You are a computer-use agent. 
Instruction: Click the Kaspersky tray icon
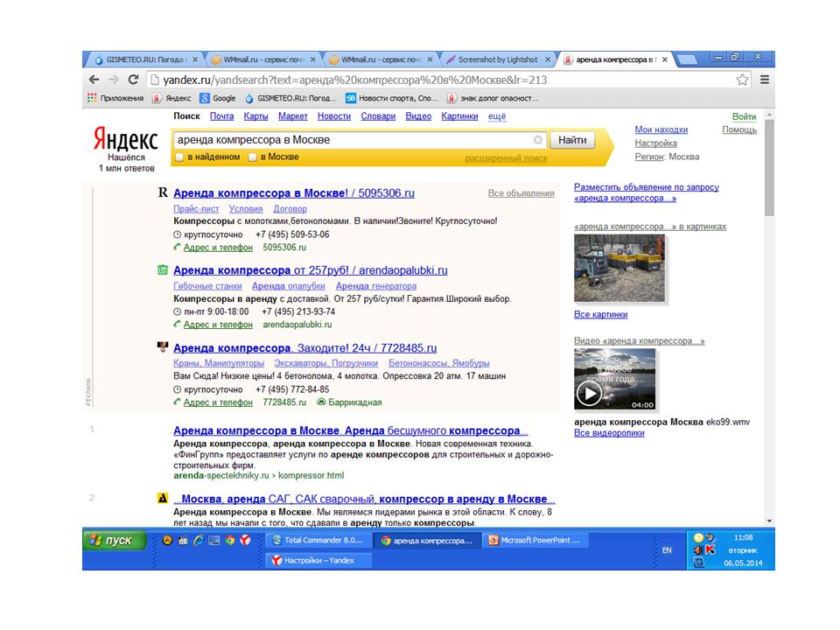710,550
